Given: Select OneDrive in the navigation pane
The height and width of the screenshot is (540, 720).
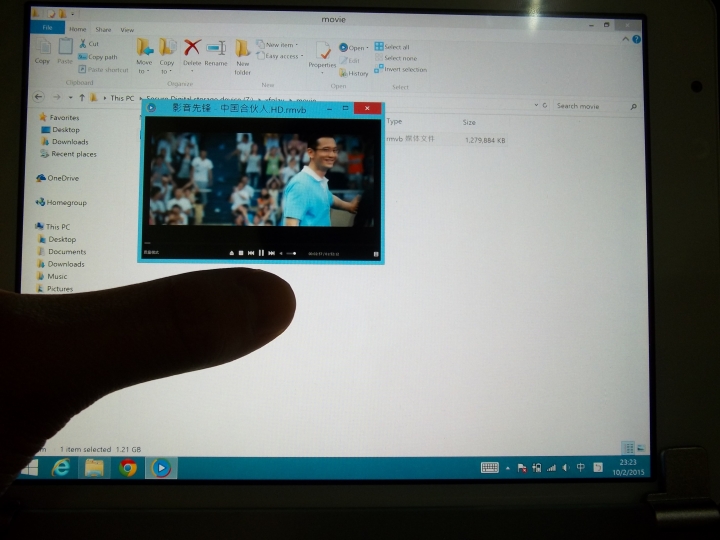Looking at the screenshot, I should tap(58, 178).
